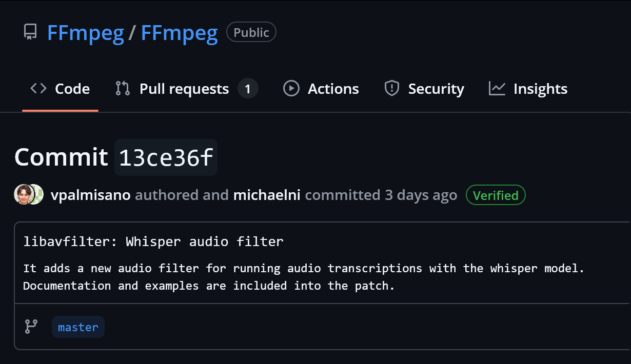Click the pull requests count badge

click(248, 89)
